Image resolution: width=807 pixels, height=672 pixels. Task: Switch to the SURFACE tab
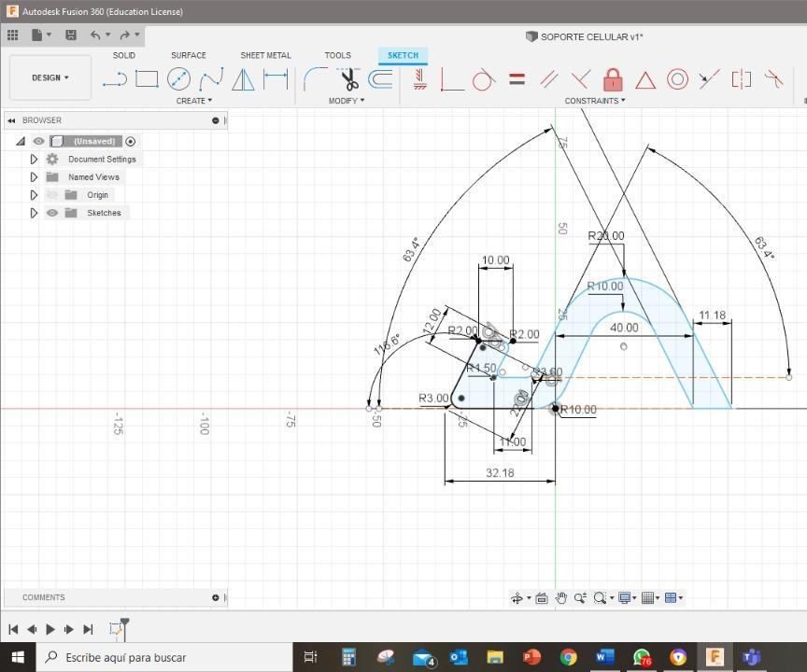coord(188,55)
